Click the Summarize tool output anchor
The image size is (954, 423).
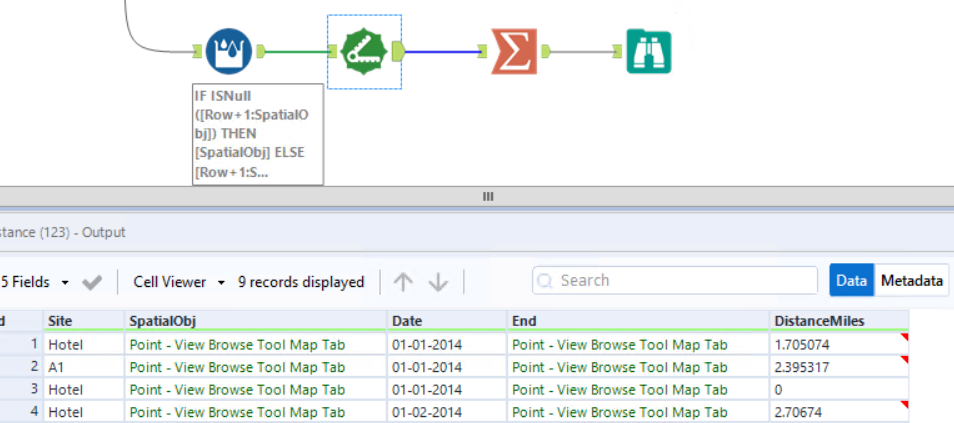(546, 51)
